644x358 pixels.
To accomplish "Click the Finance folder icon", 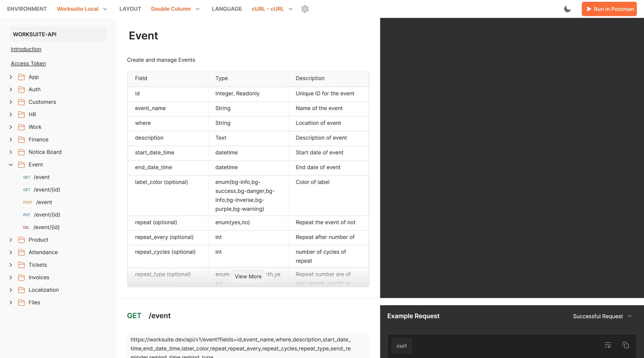I will coord(21,140).
